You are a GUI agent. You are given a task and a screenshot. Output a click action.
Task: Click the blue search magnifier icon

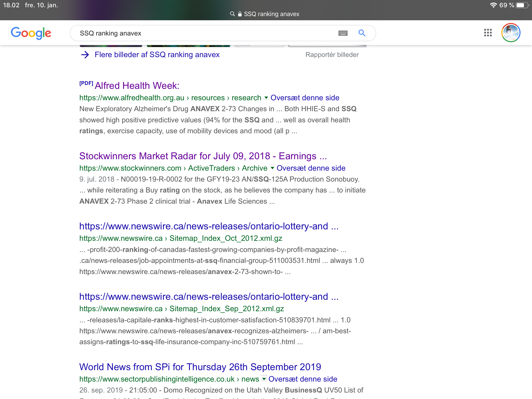point(362,33)
